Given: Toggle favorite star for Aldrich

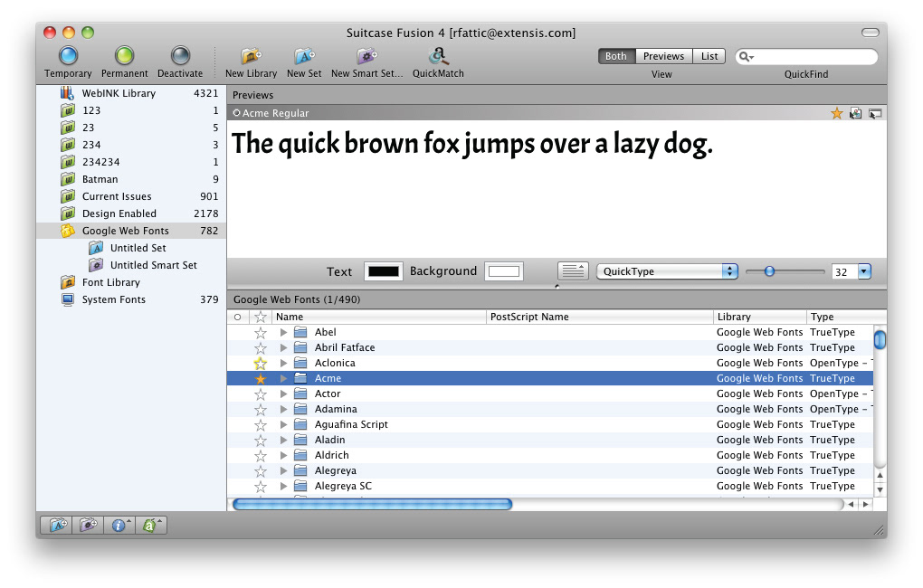Looking at the screenshot, I should (x=261, y=455).
